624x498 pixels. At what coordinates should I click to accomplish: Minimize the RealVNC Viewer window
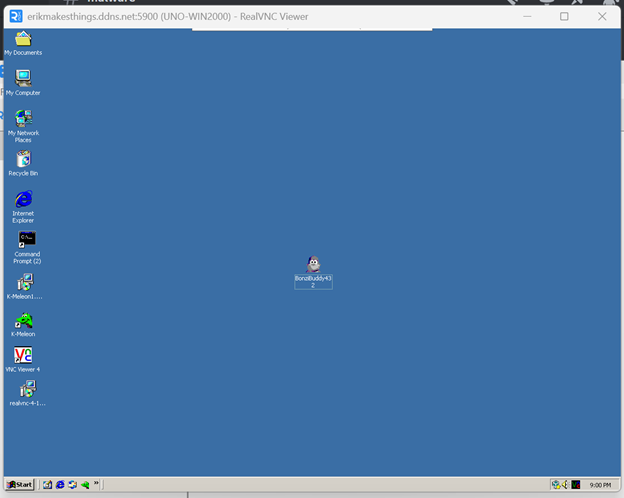(x=526, y=16)
